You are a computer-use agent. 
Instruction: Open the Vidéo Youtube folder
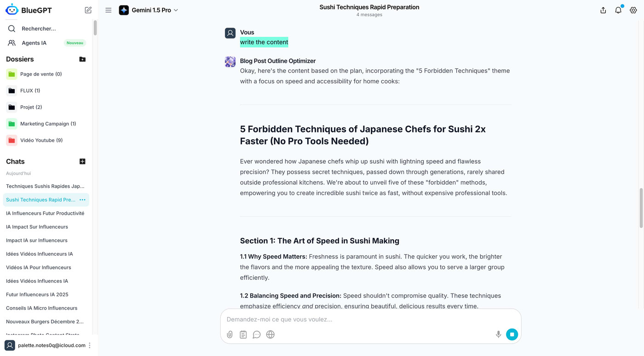pyautogui.click(x=41, y=140)
